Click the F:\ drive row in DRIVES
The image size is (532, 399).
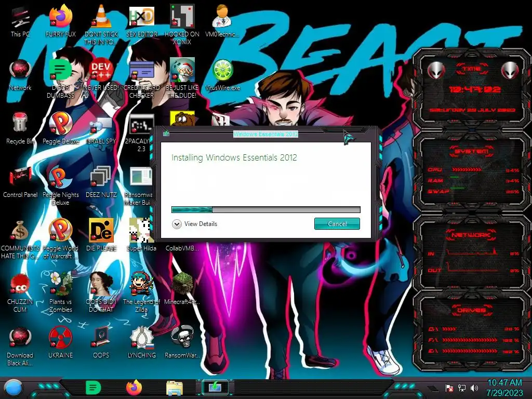click(473, 340)
